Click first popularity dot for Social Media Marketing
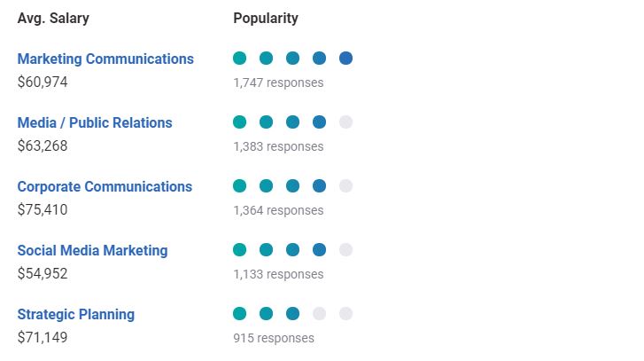 coord(239,250)
